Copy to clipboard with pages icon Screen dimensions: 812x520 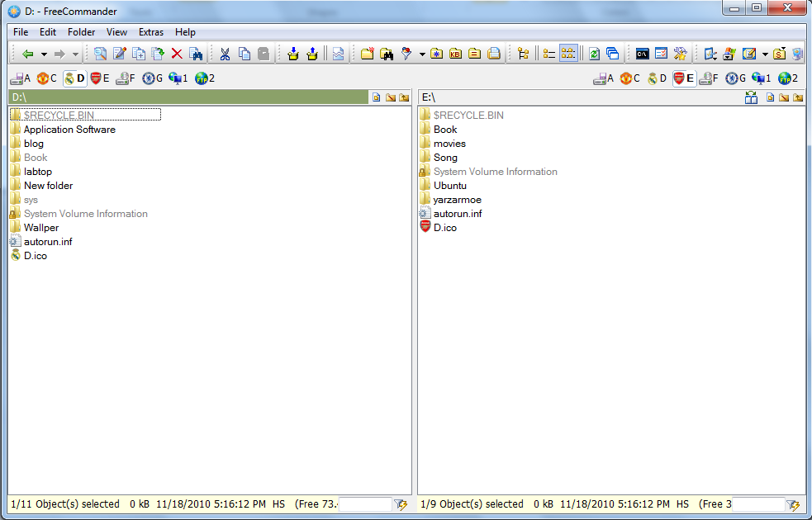244,54
